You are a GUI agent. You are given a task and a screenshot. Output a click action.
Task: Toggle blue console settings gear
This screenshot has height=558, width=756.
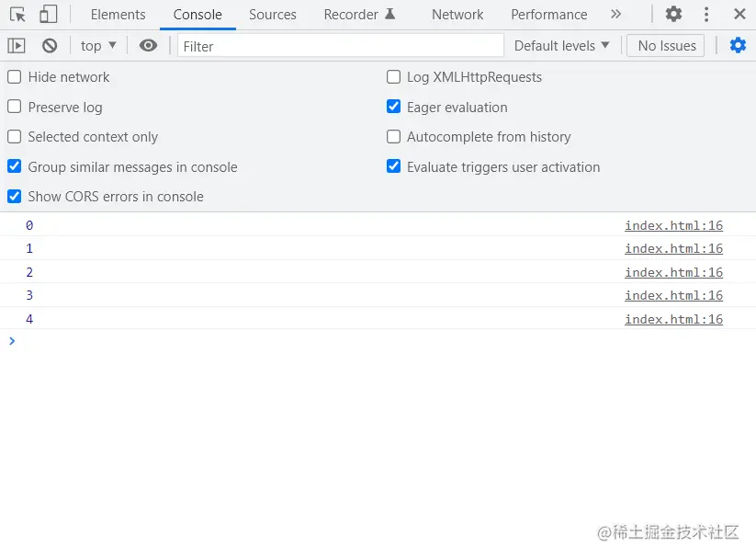pos(738,45)
